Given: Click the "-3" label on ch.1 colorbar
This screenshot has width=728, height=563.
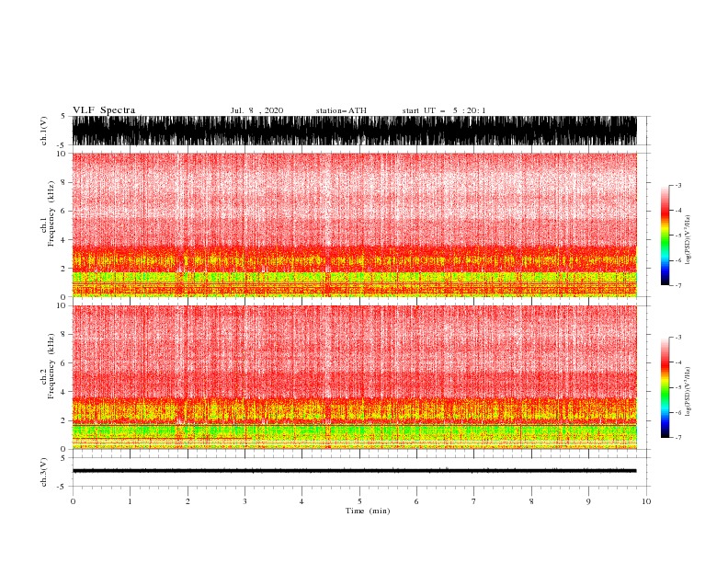Looking at the screenshot, I should tap(678, 185).
